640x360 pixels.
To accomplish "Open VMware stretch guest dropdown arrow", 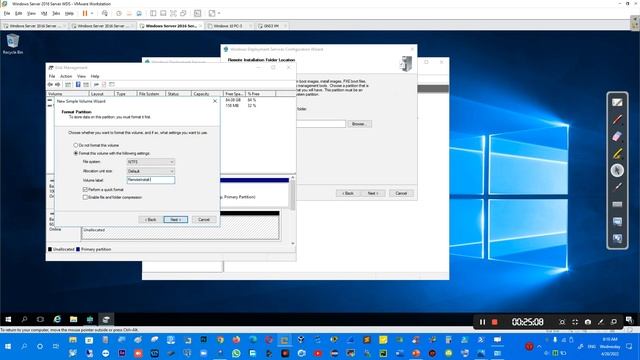I will 219,13.
